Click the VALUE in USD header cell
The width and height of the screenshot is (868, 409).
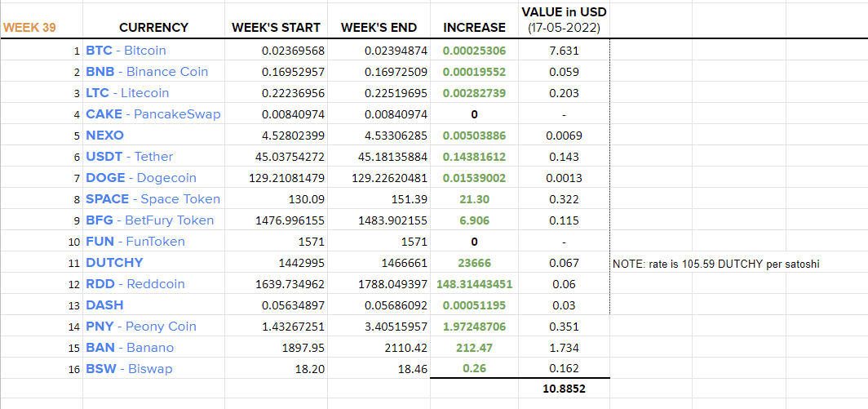pos(564,21)
